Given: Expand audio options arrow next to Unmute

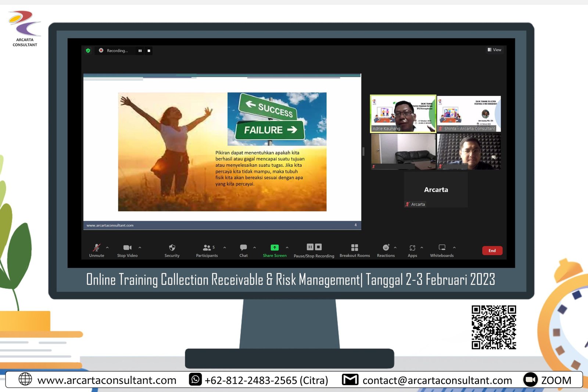Looking at the screenshot, I should pyautogui.click(x=107, y=248).
